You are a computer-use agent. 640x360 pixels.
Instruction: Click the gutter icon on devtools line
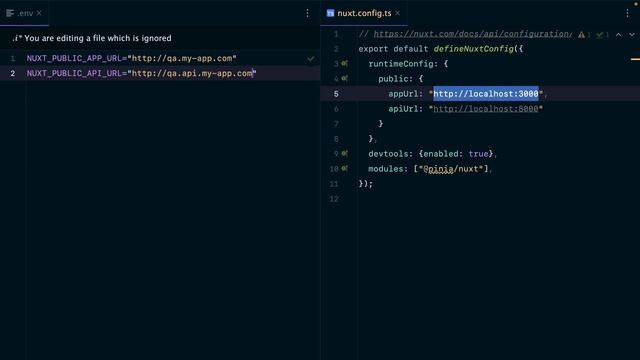pyautogui.click(x=345, y=153)
